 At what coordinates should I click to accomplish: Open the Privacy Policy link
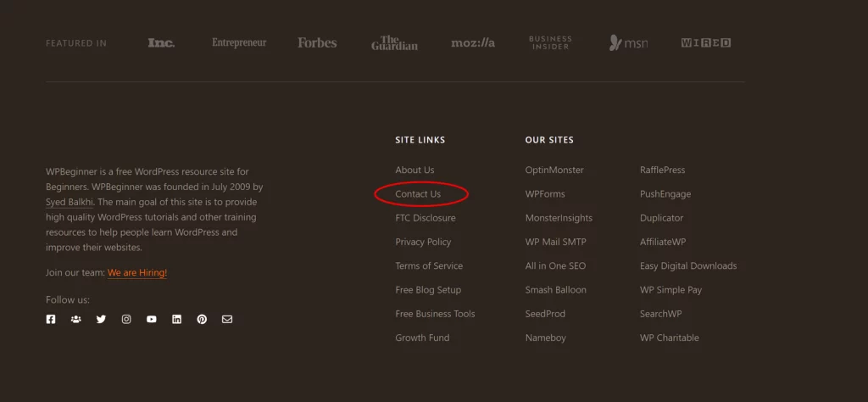point(423,242)
